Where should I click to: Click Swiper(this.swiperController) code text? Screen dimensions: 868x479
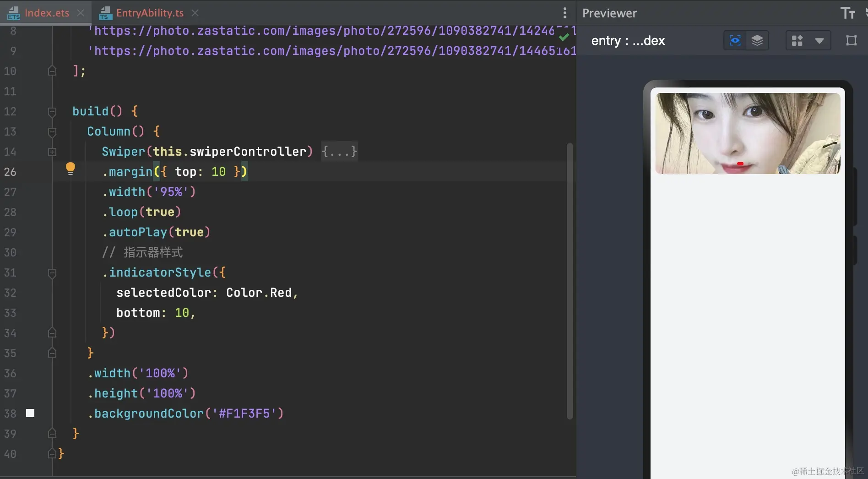207,152
